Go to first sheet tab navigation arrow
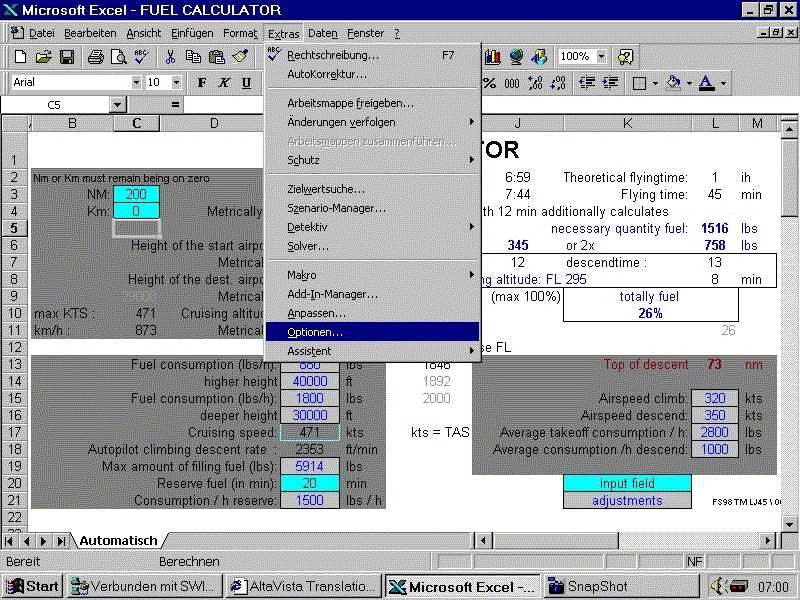The height and width of the screenshot is (600, 800). point(9,541)
